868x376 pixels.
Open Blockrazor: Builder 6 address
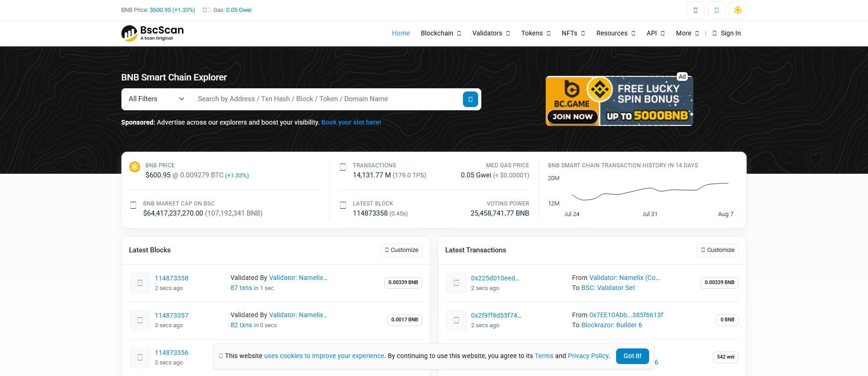coord(612,325)
